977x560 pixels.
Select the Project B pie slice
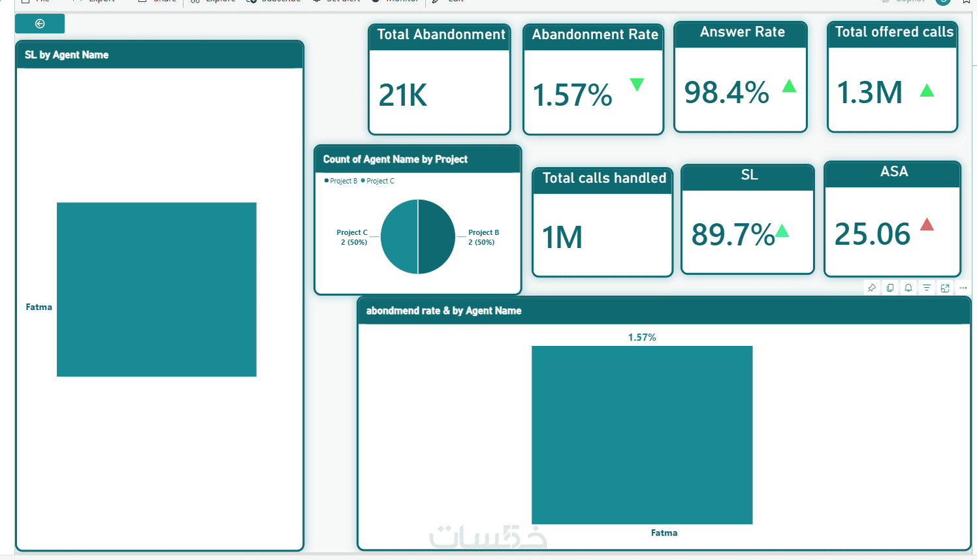[x=436, y=236]
